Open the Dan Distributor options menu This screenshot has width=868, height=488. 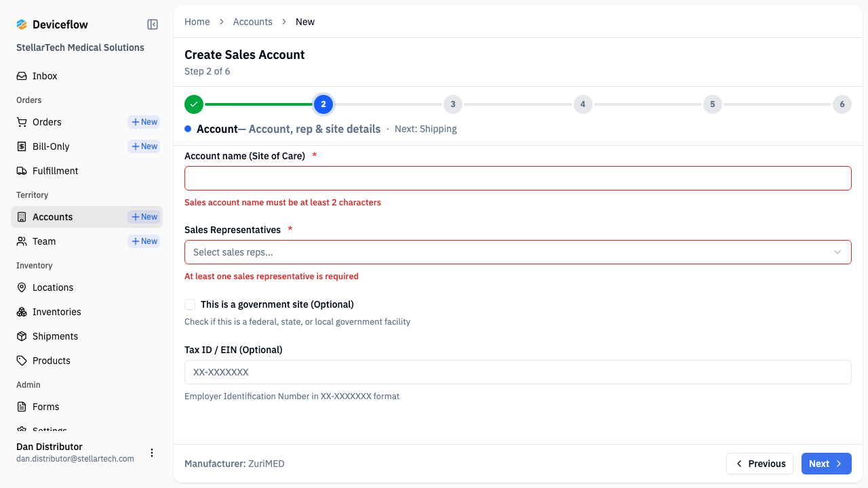click(x=152, y=453)
